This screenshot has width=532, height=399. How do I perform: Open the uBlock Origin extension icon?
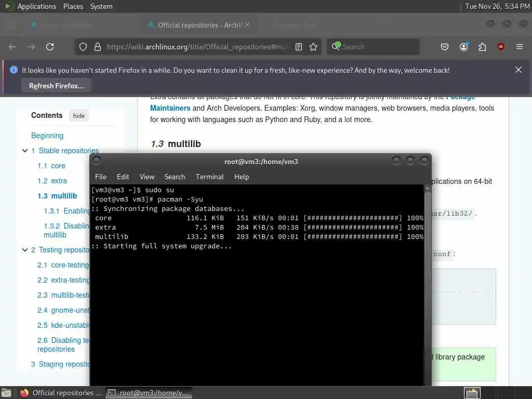pos(501,47)
